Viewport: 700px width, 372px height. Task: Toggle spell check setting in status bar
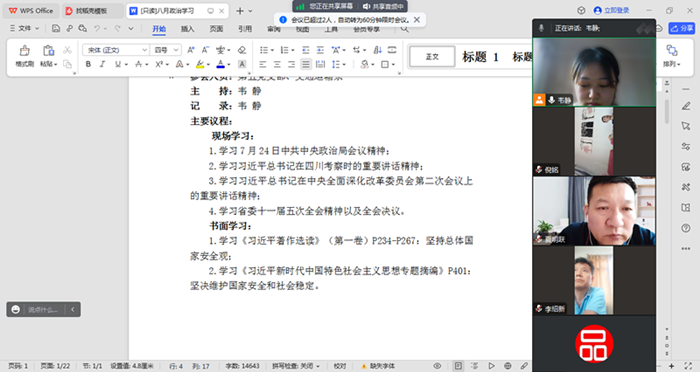[296, 366]
